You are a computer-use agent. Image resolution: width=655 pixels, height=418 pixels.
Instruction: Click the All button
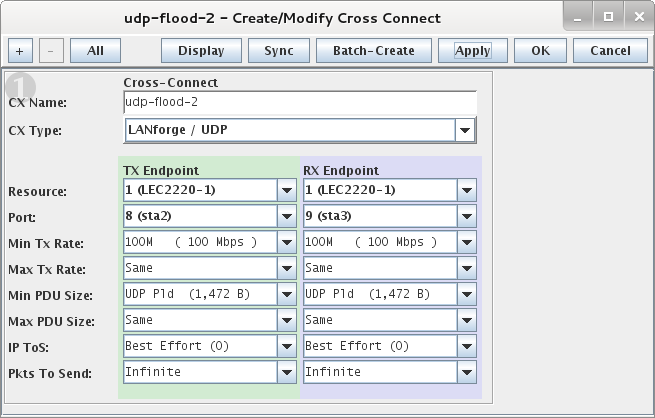(95, 50)
